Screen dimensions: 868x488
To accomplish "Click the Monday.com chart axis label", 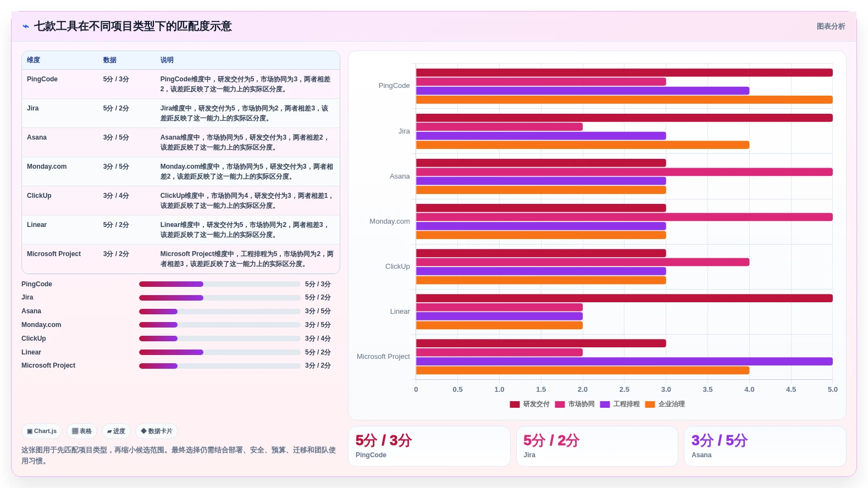I will click(390, 221).
